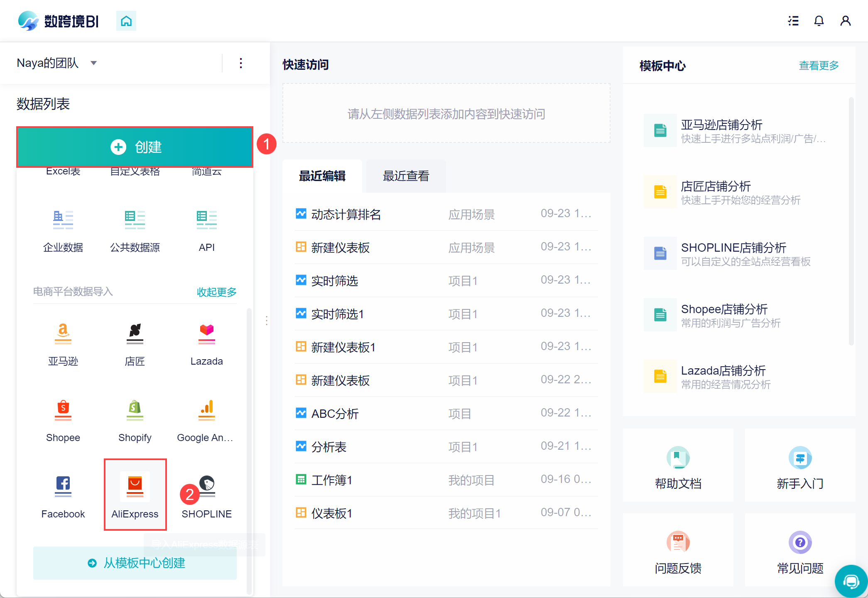The width and height of the screenshot is (868, 598).
Task: Open the 动态计算排名 entry
Action: (446, 214)
